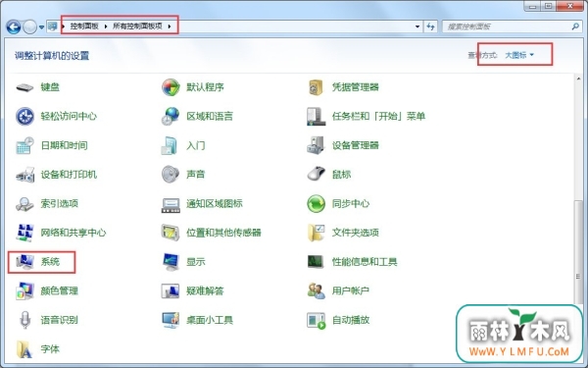This screenshot has width=588, height=368.
Task: Open the 自动播放 icon
Action: pyautogui.click(x=316, y=320)
